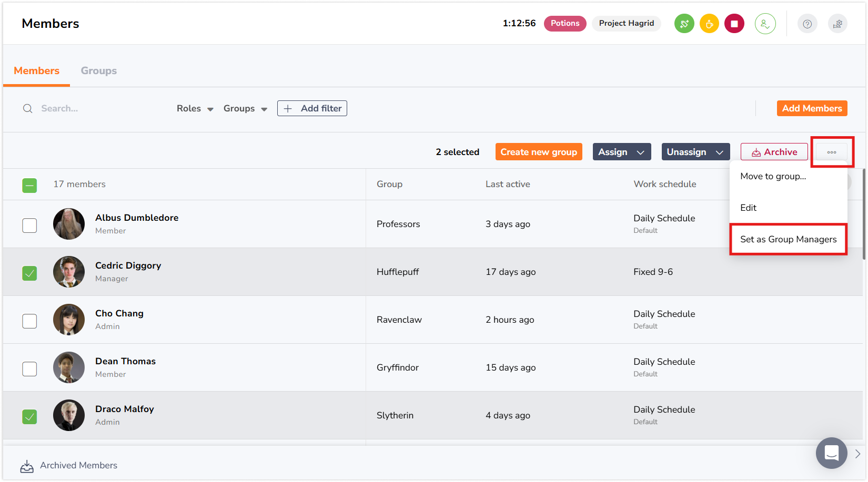Open the chat support bubble

[x=832, y=453]
